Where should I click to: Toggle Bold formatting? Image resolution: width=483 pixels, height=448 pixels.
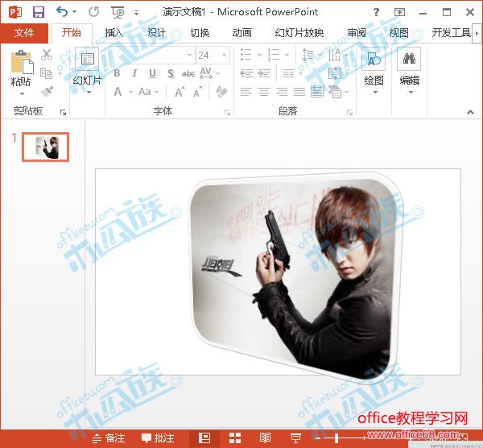(117, 73)
